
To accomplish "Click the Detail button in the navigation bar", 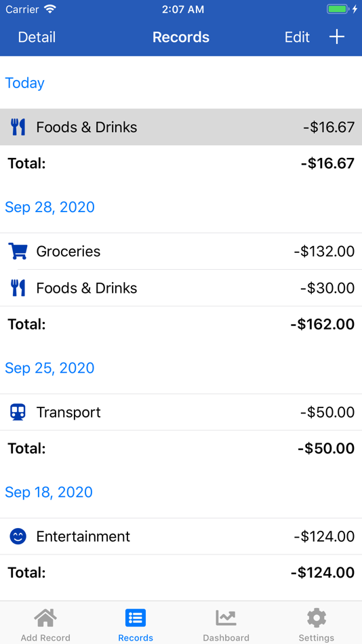I will (x=37, y=37).
